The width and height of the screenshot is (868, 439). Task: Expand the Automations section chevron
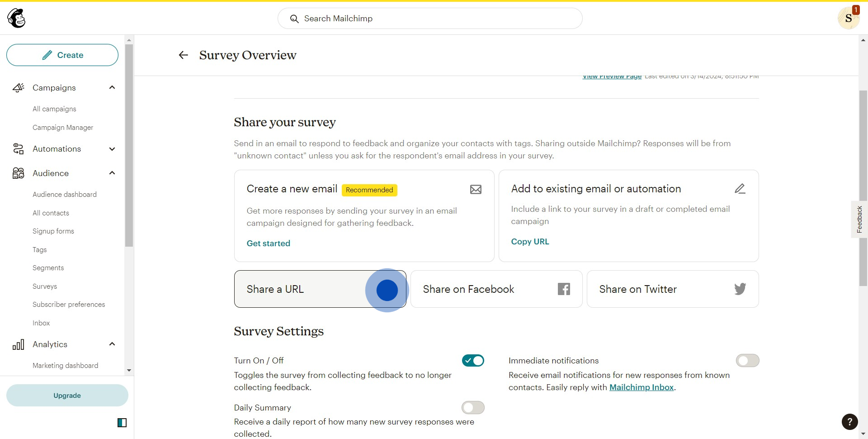click(x=112, y=149)
